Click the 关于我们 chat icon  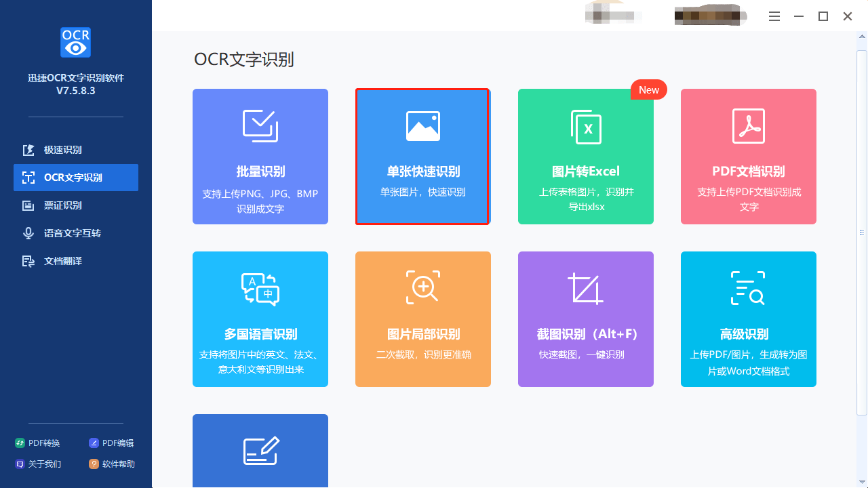20,464
